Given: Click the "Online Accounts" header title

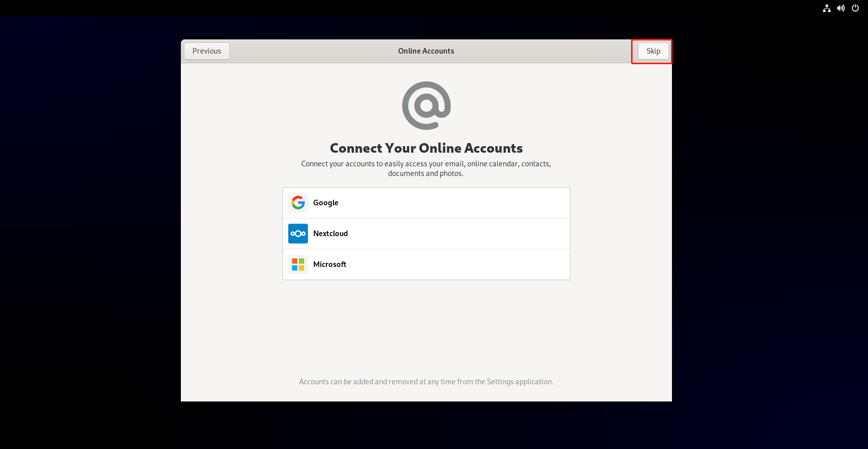Looking at the screenshot, I should click(426, 51).
